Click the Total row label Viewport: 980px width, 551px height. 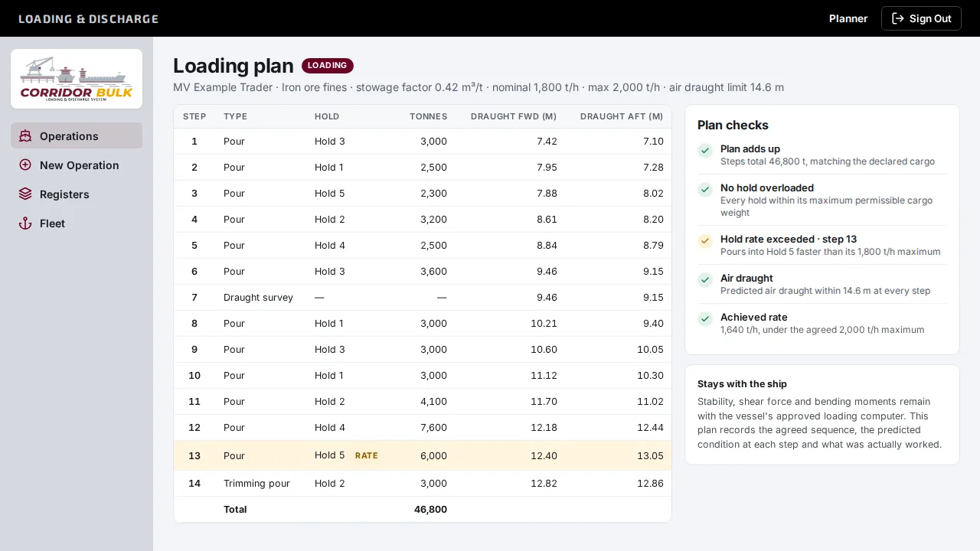[x=235, y=510]
